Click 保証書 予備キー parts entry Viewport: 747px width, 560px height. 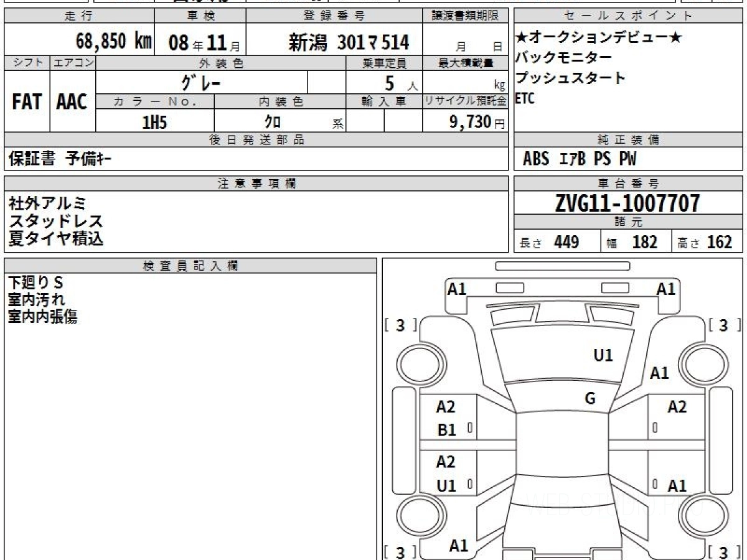click(x=60, y=159)
